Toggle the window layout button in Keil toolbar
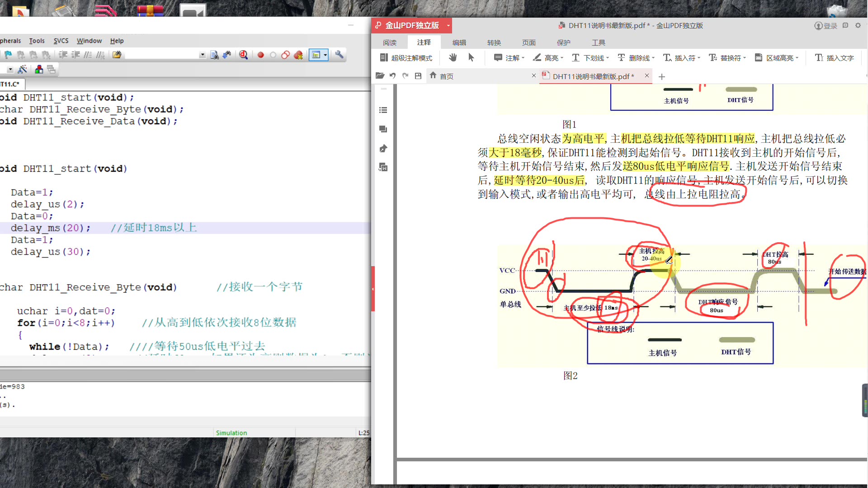The width and height of the screenshot is (868, 488). point(316,55)
